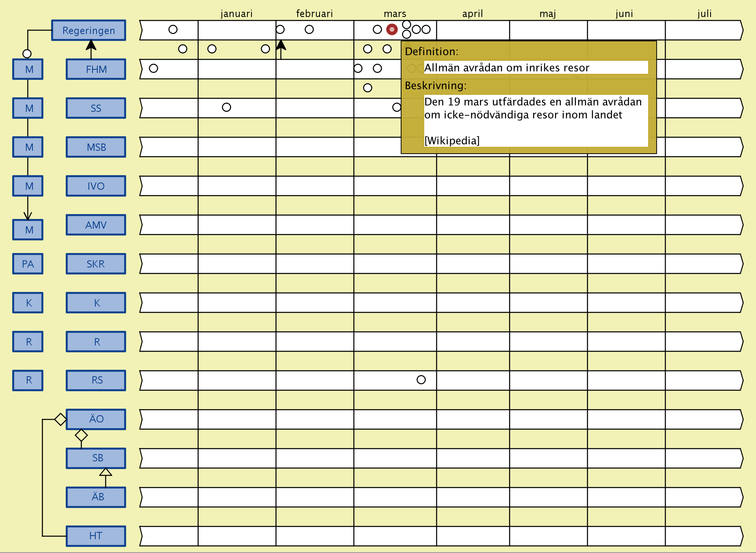756x553 pixels.
Task: Click the februari month header
Action: (x=314, y=14)
